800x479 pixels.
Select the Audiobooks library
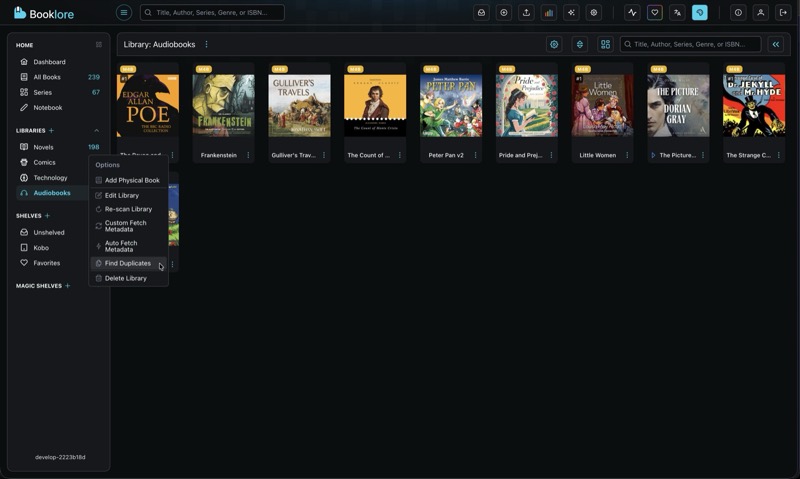[x=51, y=193]
